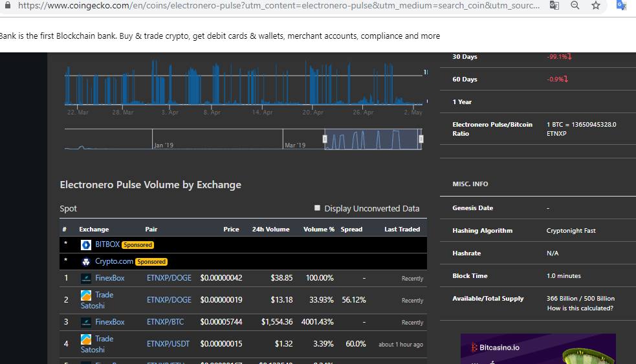Click the lock icon beside the URL
This screenshot has height=364, width=636.
click(8, 5)
